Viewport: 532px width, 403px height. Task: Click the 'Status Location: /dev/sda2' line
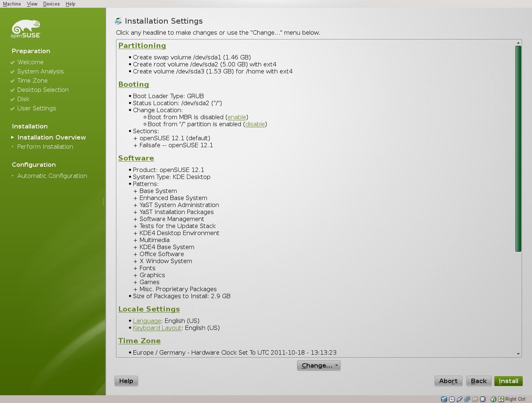point(177,103)
